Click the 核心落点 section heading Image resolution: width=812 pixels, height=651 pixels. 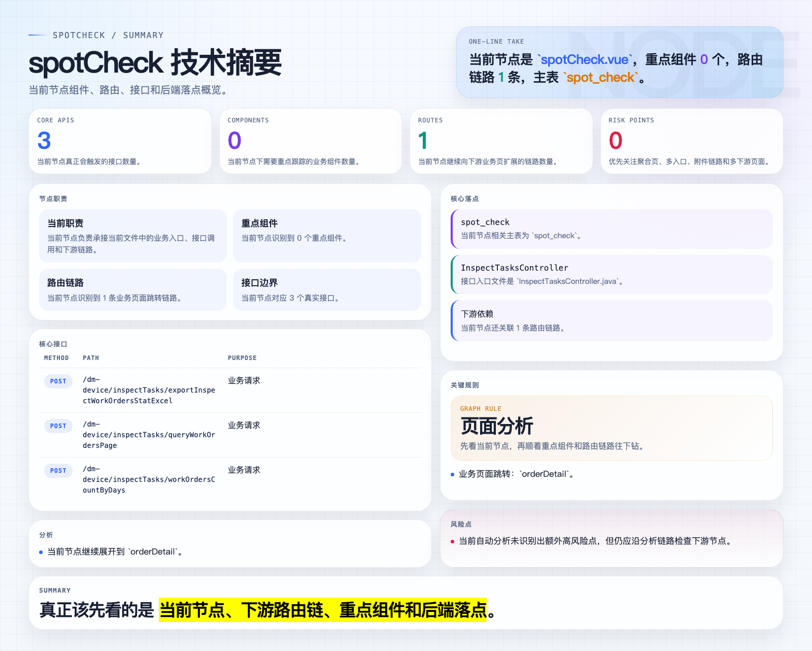tap(464, 199)
